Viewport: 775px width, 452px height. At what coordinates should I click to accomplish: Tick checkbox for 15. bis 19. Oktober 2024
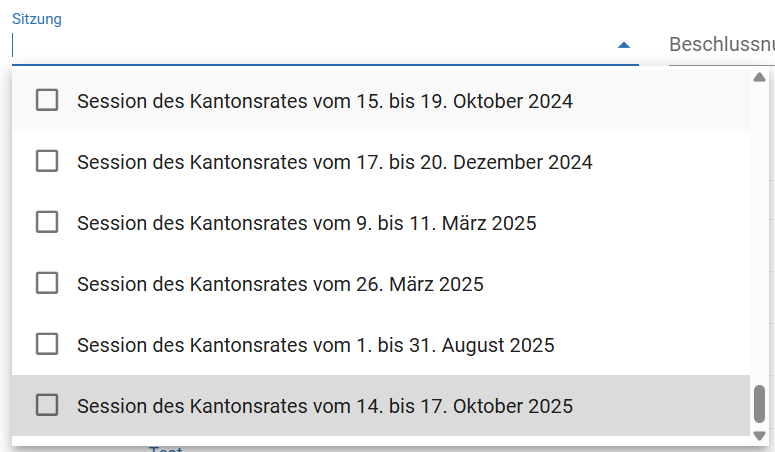pos(47,100)
